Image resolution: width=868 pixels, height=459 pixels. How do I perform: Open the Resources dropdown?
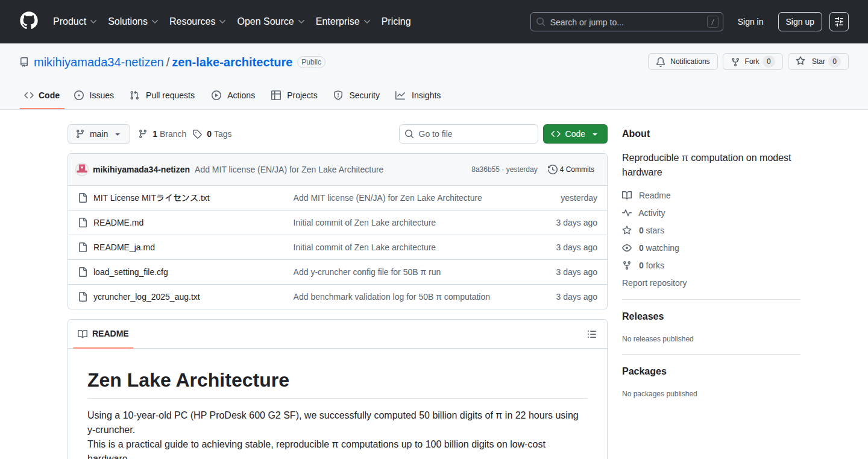[198, 22]
